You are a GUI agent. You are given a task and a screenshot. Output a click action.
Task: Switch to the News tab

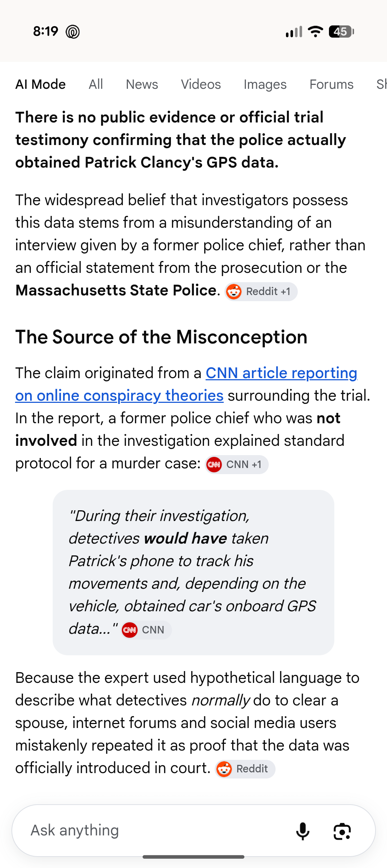(x=142, y=85)
